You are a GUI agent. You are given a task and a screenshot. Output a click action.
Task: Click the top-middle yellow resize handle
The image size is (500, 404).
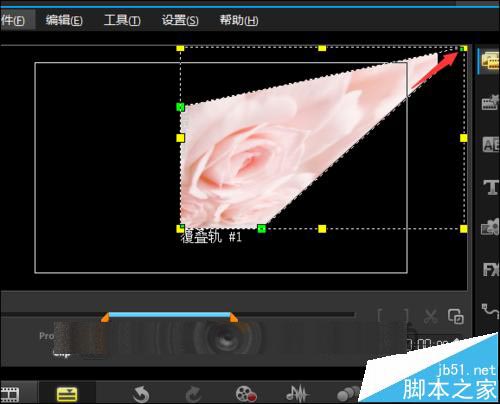tap(322, 48)
